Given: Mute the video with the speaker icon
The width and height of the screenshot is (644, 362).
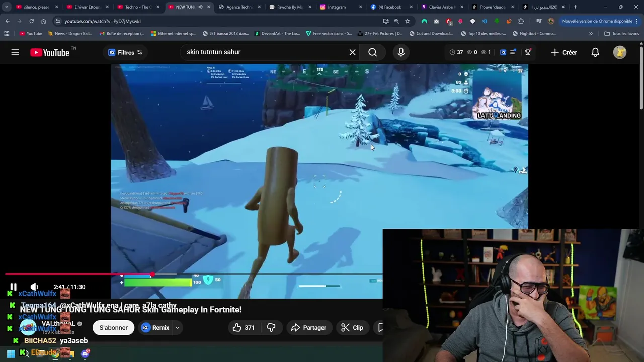Looking at the screenshot, I should point(34,287).
